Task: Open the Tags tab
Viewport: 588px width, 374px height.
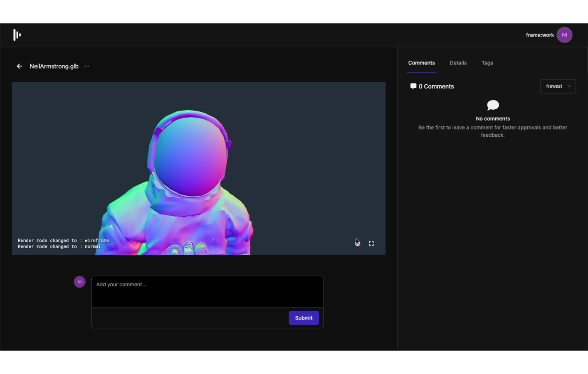Action: [487, 63]
